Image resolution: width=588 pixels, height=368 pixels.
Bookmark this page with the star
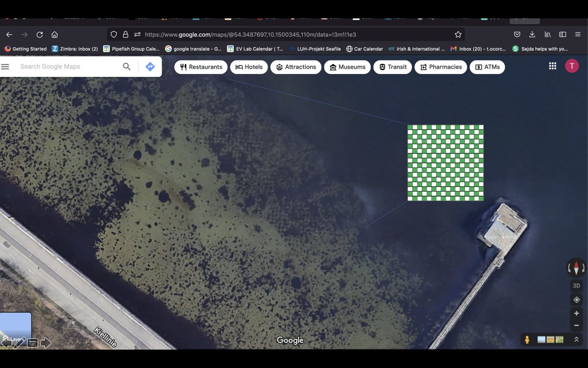pyautogui.click(x=458, y=34)
